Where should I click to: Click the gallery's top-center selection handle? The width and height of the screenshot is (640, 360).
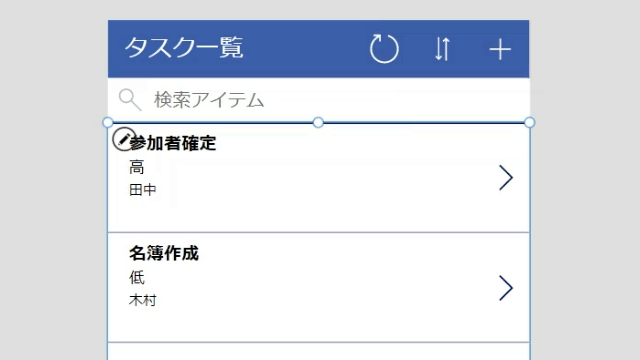(x=318, y=122)
